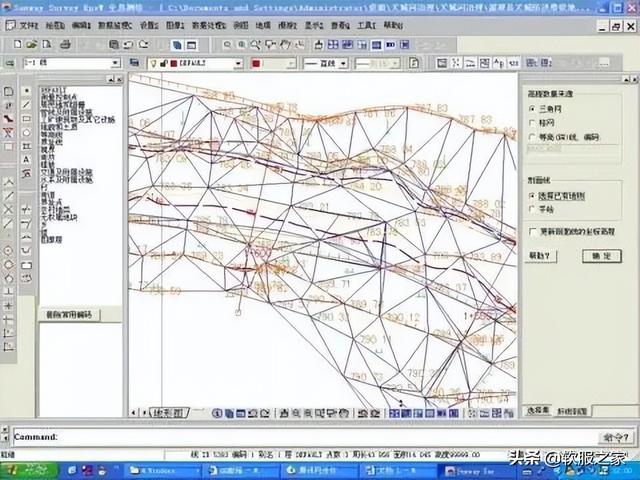Click the Redo arrow icon

tap(143, 44)
